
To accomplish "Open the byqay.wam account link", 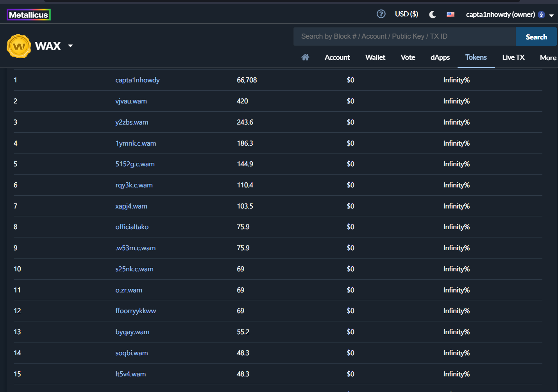I will (x=132, y=332).
